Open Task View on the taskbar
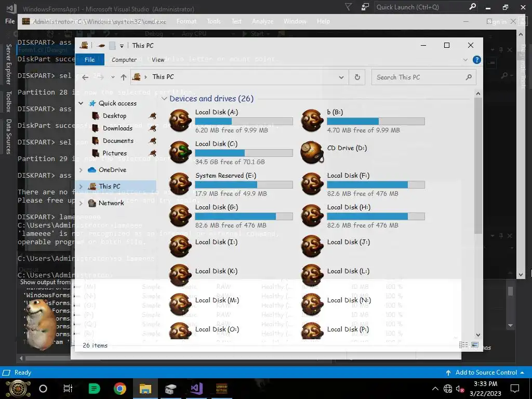 click(68, 389)
